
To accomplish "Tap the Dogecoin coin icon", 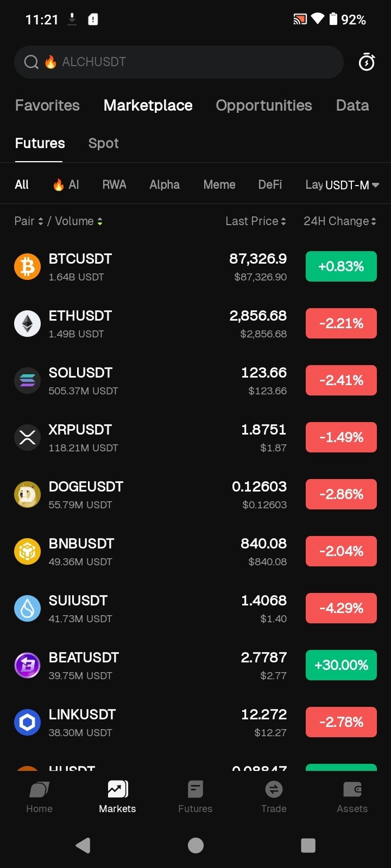I will (27, 495).
